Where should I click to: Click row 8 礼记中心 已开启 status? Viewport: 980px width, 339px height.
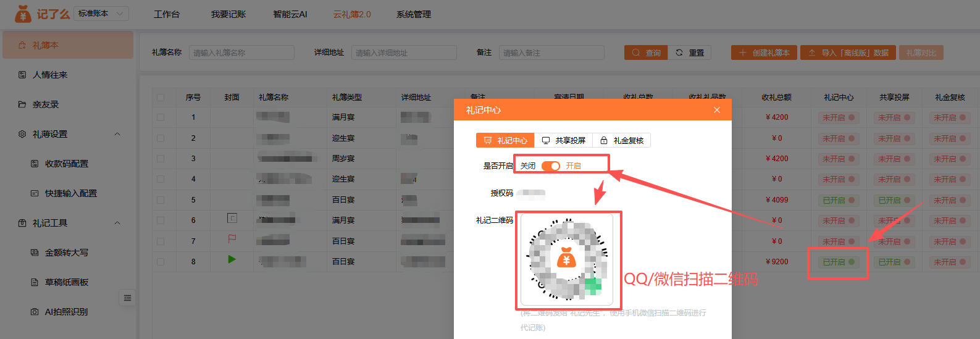pos(839,262)
